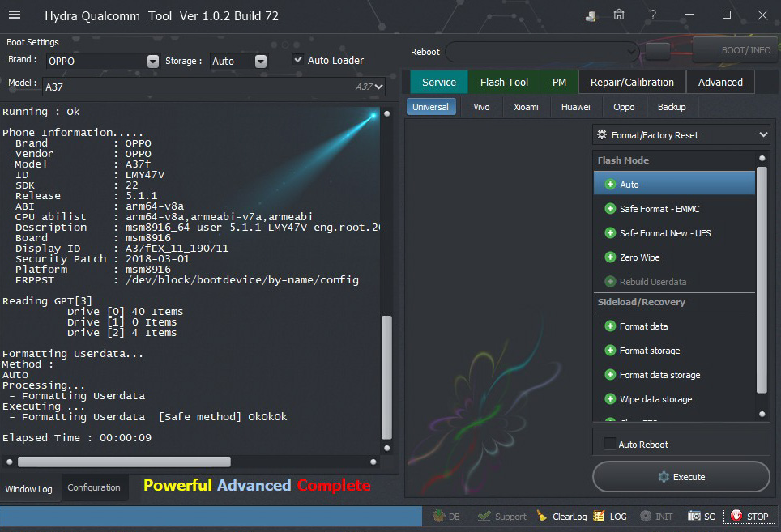Select the Format data storage text
This screenshot has height=532, width=781.
(659, 375)
